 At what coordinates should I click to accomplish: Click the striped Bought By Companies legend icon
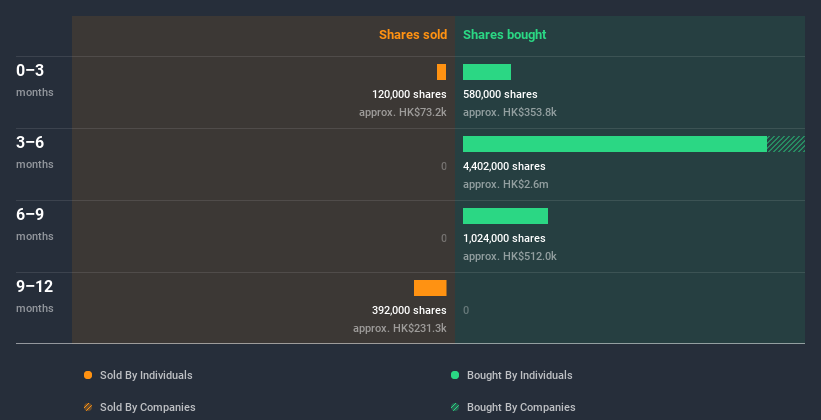(455, 407)
